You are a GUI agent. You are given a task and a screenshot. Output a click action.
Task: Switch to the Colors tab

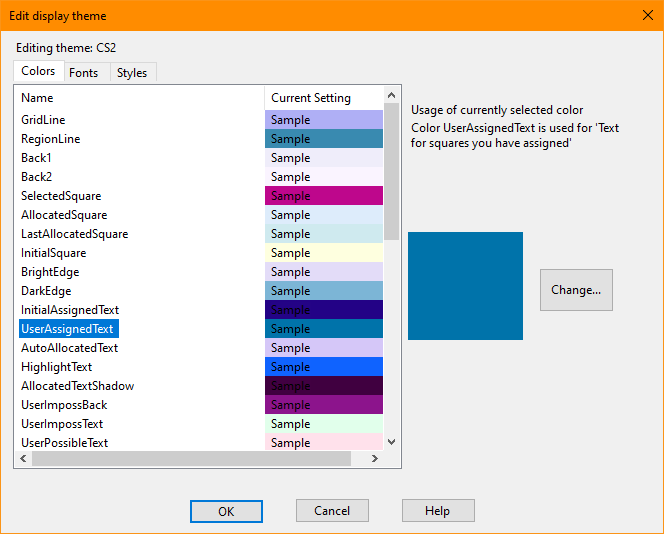click(39, 71)
